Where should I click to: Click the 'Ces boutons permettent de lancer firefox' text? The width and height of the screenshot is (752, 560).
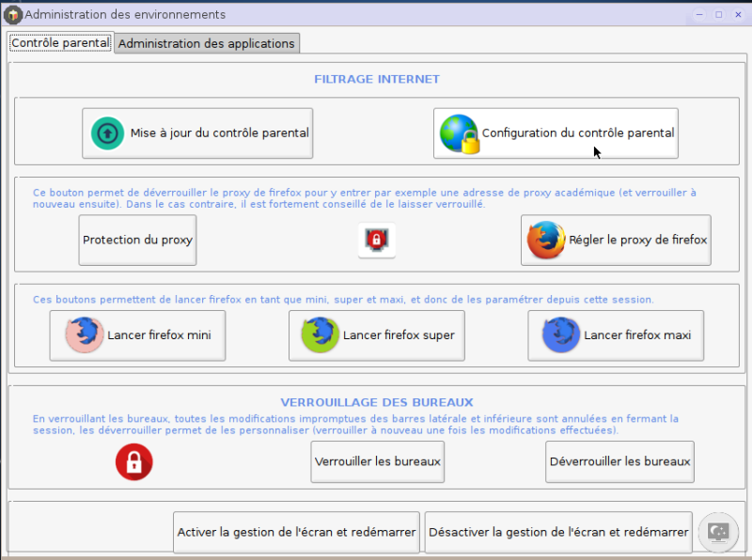coord(343,300)
